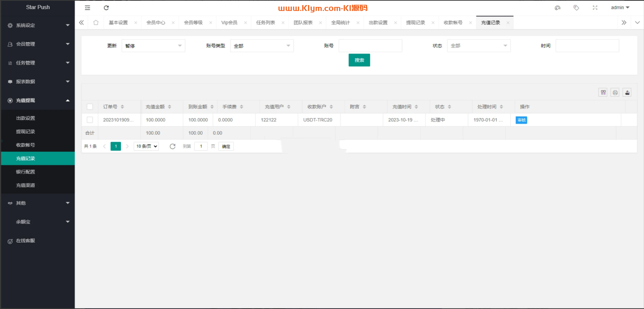Enter fullscreen using the expand icon
Screen dimensions: 644x309
595,8
